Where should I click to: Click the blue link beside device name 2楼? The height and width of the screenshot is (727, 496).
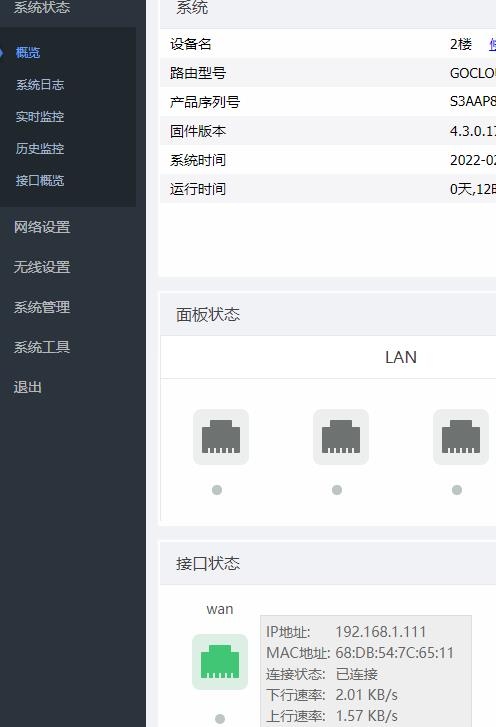pyautogui.click(x=492, y=45)
